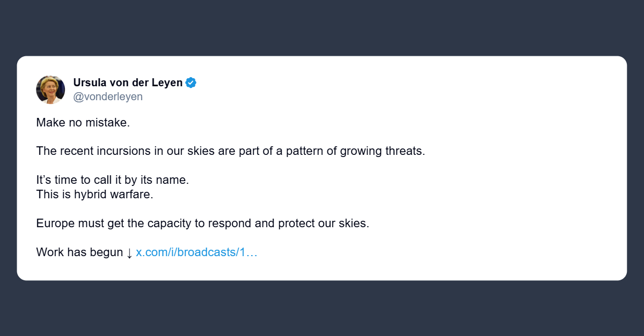The image size is (644, 336).
Task: Click the sentence starting "Europe must get"
Action: (202, 223)
